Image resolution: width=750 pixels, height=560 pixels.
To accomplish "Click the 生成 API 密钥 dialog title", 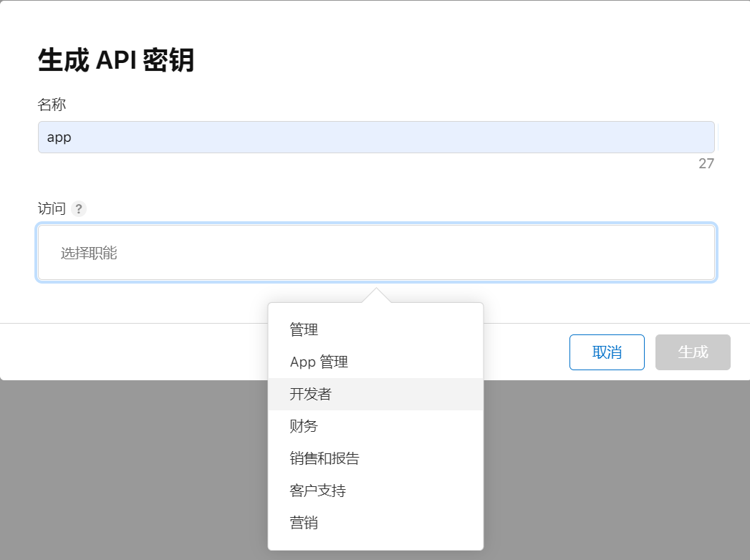I will tap(116, 61).
